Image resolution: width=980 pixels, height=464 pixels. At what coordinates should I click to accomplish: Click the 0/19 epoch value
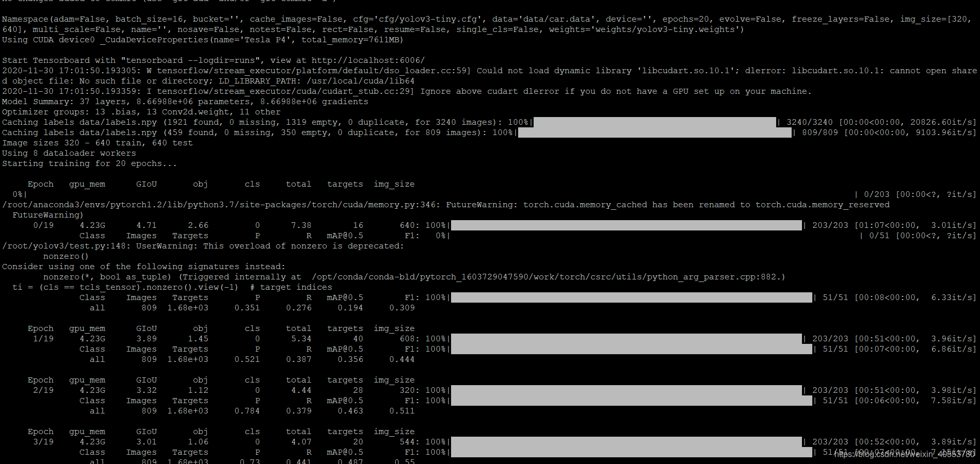pos(43,225)
